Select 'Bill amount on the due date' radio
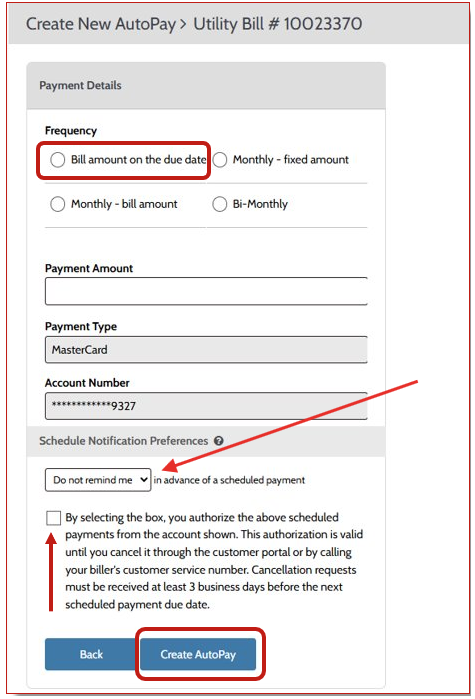The width and height of the screenshot is (475, 699). (x=57, y=160)
